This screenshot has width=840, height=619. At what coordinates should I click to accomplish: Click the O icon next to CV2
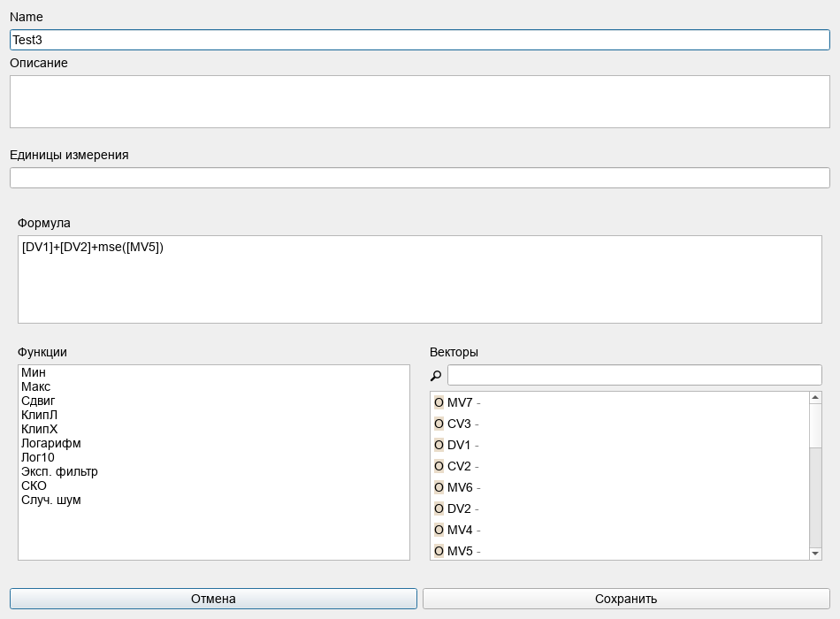(x=439, y=466)
